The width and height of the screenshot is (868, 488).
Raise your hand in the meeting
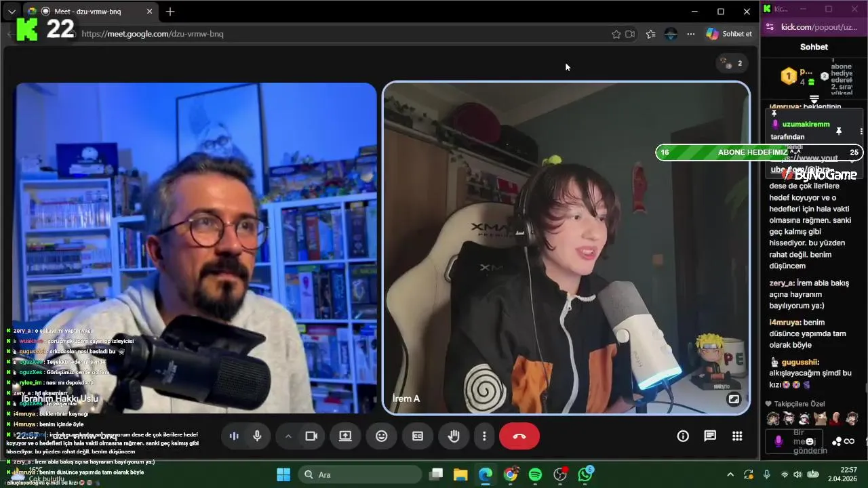tap(454, 436)
